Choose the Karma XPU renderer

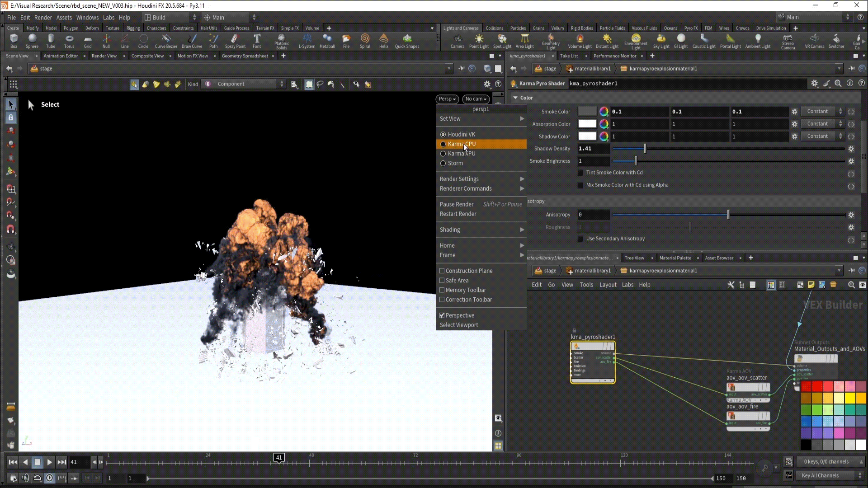tap(461, 154)
